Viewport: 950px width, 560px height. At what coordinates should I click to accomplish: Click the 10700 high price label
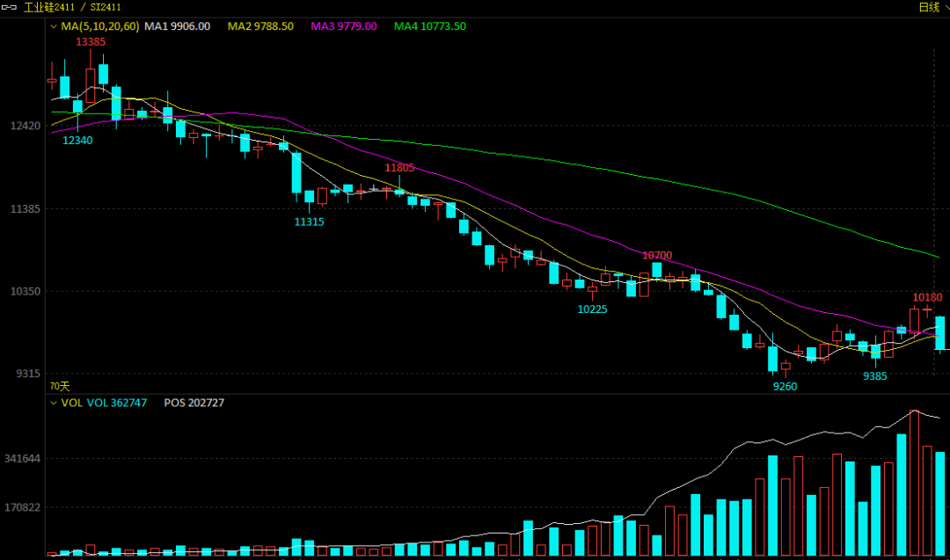coord(657,256)
